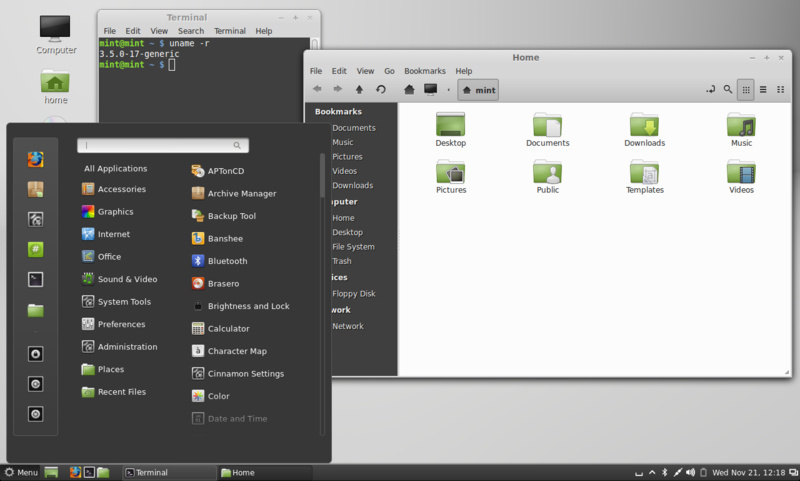This screenshot has height=481, width=800.
Task: Click the clock showing Wed Nov 21
Action: pyautogui.click(x=748, y=472)
